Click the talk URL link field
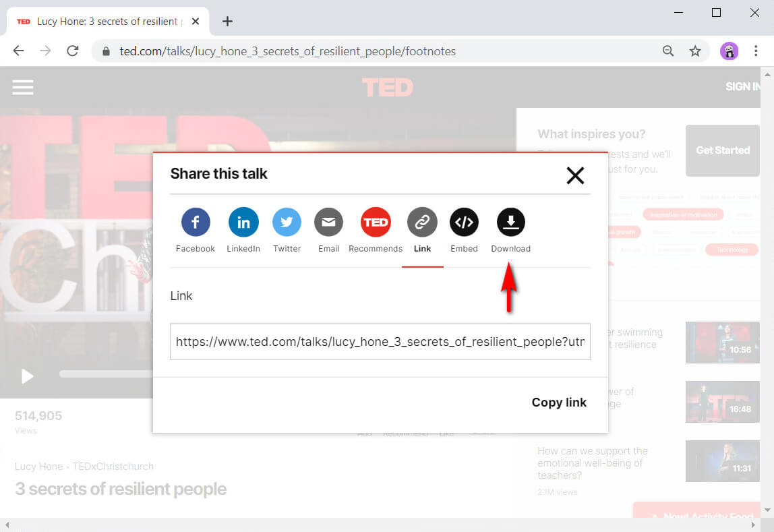 point(380,341)
